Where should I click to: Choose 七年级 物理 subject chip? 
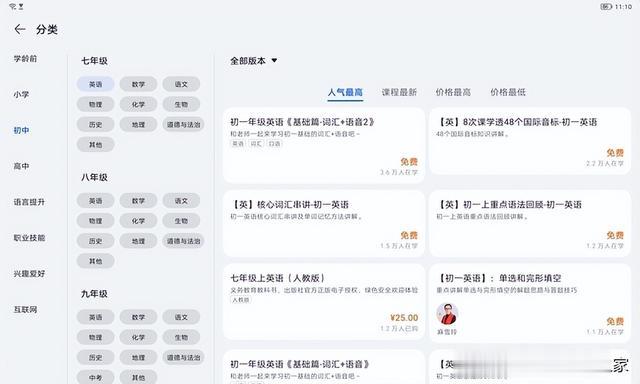pyautogui.click(x=96, y=104)
